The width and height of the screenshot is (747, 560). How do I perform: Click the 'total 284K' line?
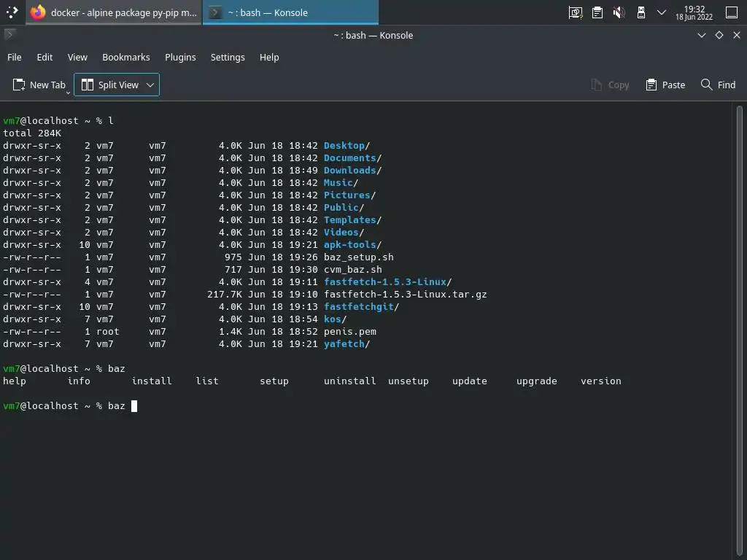click(x=32, y=133)
